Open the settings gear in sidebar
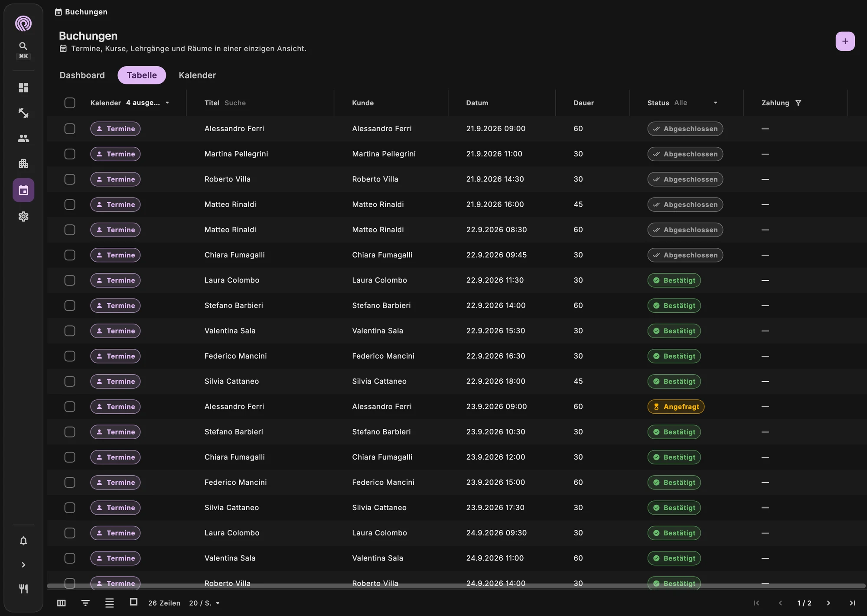 click(23, 216)
